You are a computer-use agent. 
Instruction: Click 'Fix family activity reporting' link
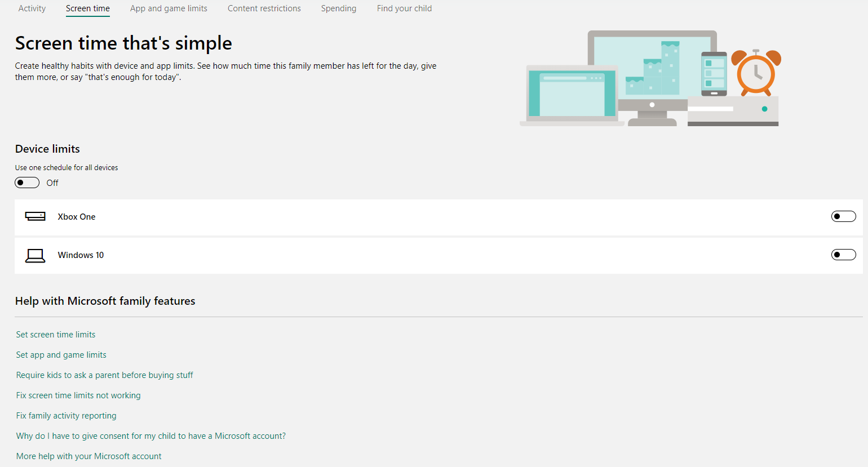tap(66, 416)
